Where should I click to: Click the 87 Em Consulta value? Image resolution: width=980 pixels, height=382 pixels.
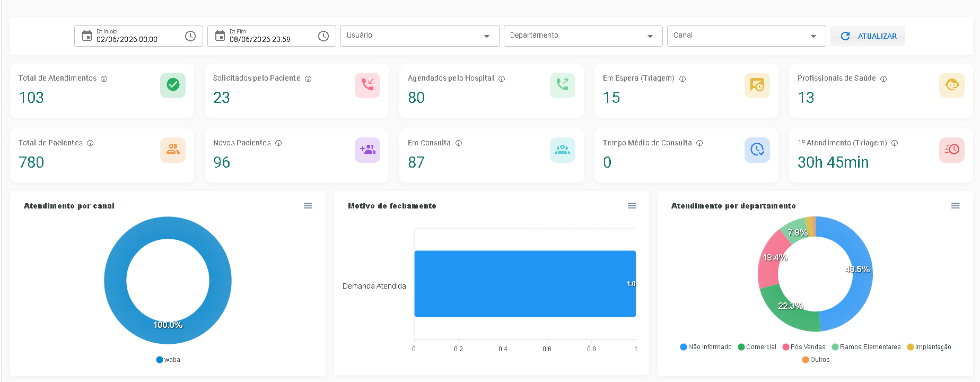point(416,162)
